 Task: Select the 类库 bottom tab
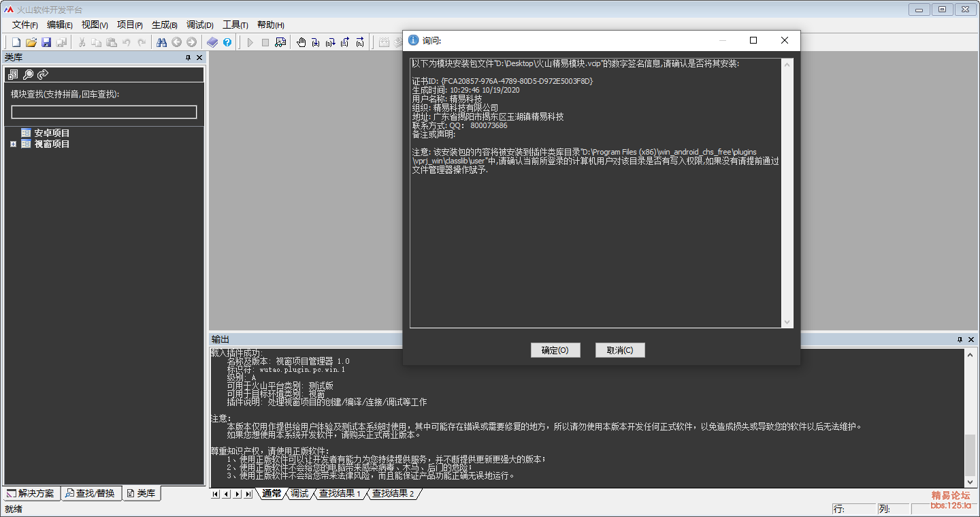click(142, 493)
